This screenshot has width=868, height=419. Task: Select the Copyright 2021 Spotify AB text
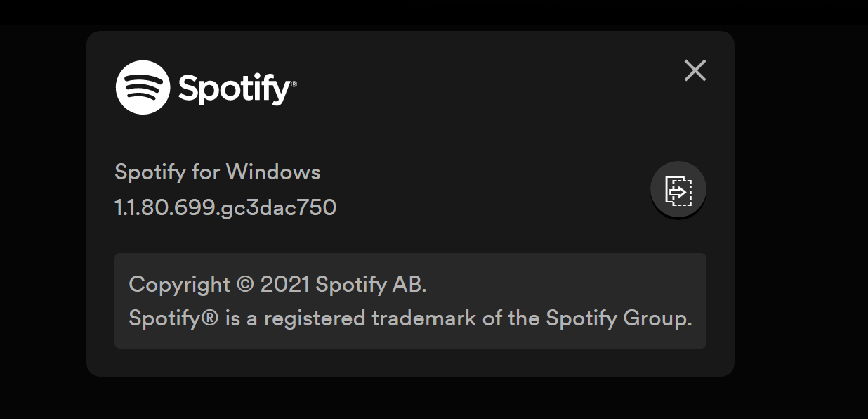(279, 285)
